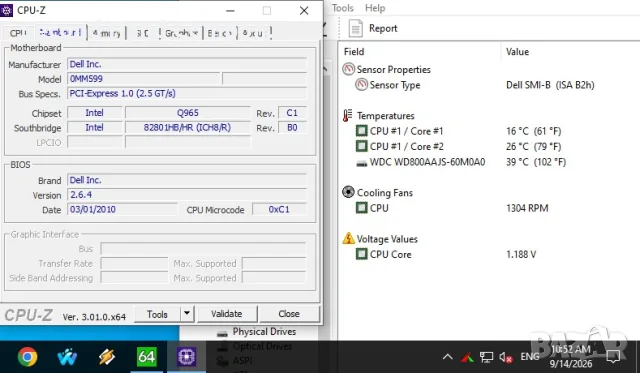Screen dimensions: 640x373
Task: Click the Close button in CPU-Z
Action: coord(289,314)
